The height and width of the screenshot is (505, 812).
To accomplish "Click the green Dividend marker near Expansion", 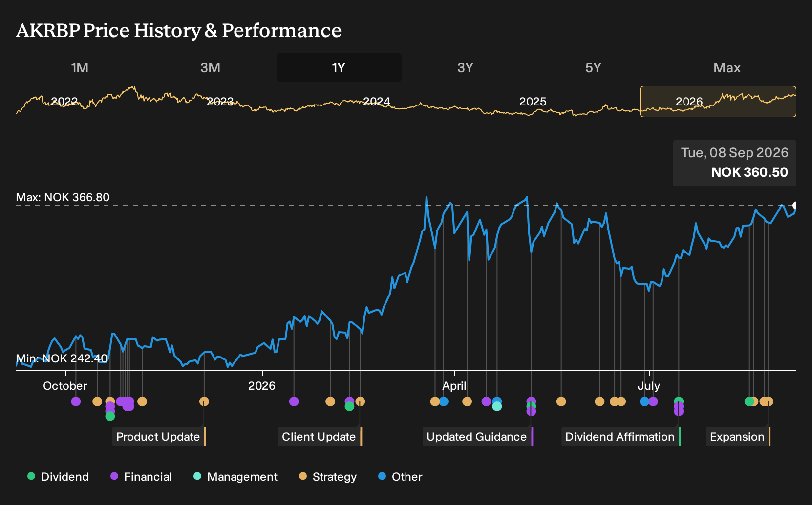I will click(x=748, y=401).
